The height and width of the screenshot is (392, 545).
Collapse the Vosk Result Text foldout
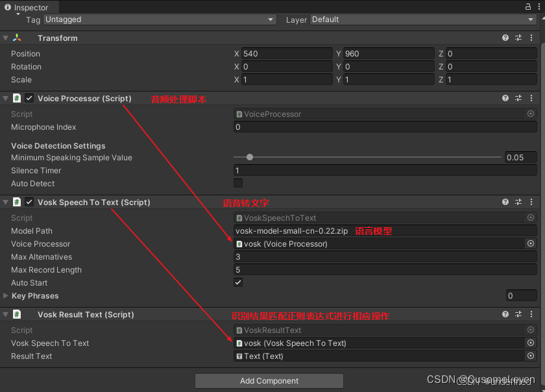click(x=6, y=314)
